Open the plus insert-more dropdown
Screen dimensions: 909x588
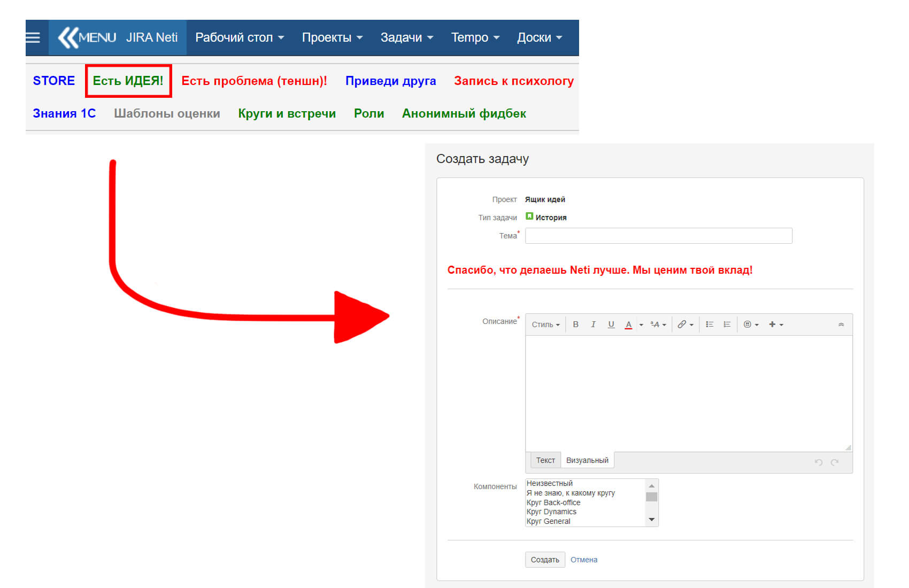[776, 324]
